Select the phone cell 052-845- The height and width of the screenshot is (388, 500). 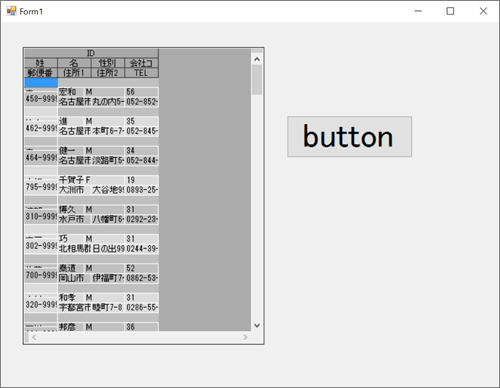point(142,131)
